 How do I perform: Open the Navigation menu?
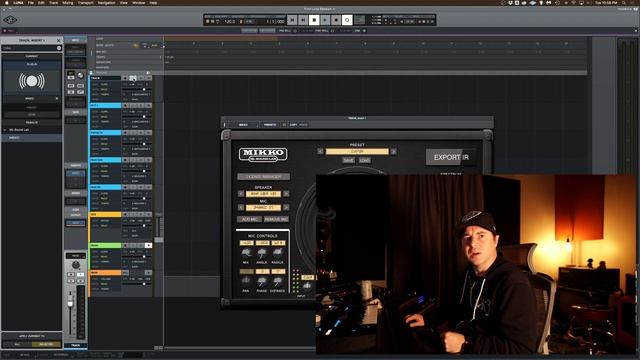tap(107, 2)
